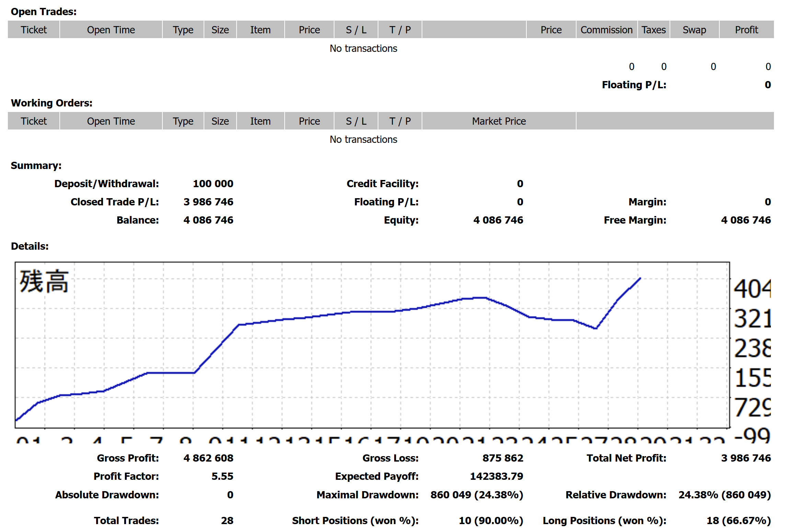Click the Taxes column header

coord(653,30)
